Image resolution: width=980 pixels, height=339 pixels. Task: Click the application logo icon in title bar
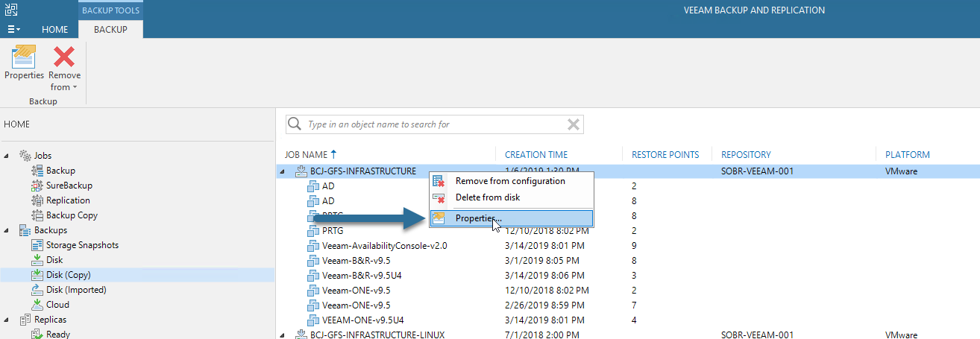[x=12, y=10]
